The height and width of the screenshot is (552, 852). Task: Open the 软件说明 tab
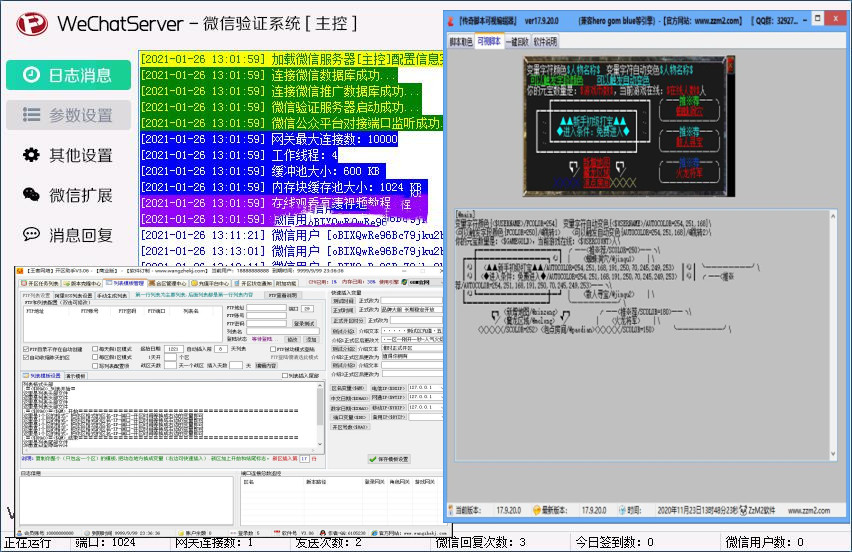(546, 43)
